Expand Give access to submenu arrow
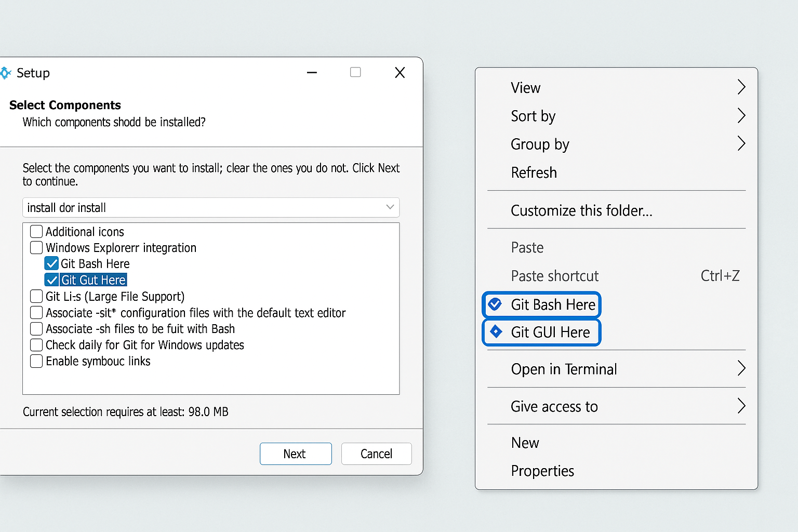This screenshot has width=798, height=532. tap(741, 405)
